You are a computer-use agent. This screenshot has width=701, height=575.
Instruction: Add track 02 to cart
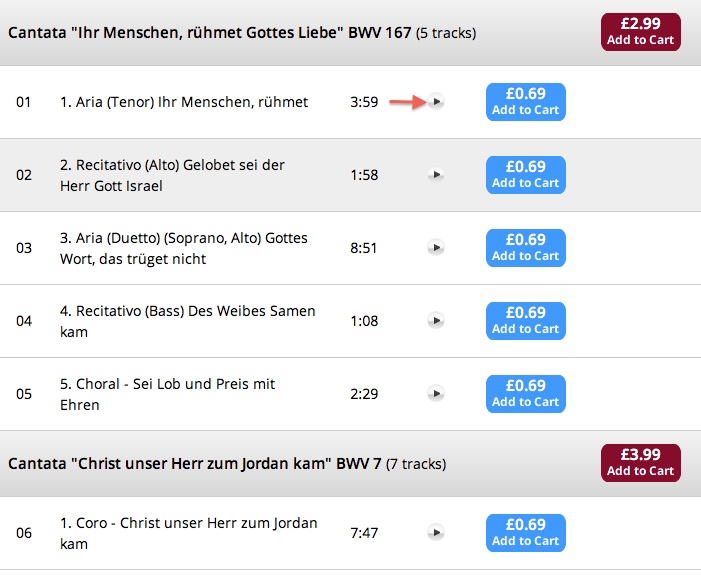[525, 175]
